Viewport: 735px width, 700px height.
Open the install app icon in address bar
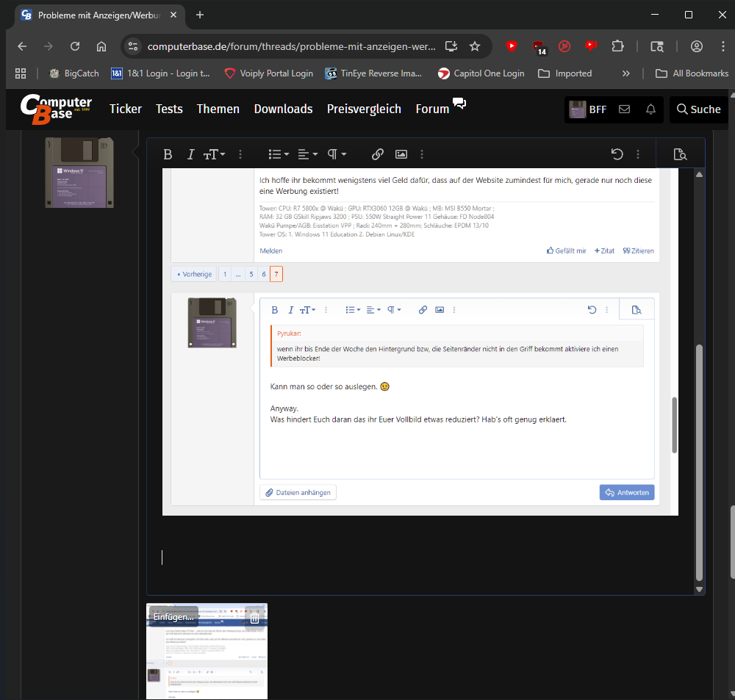451,46
